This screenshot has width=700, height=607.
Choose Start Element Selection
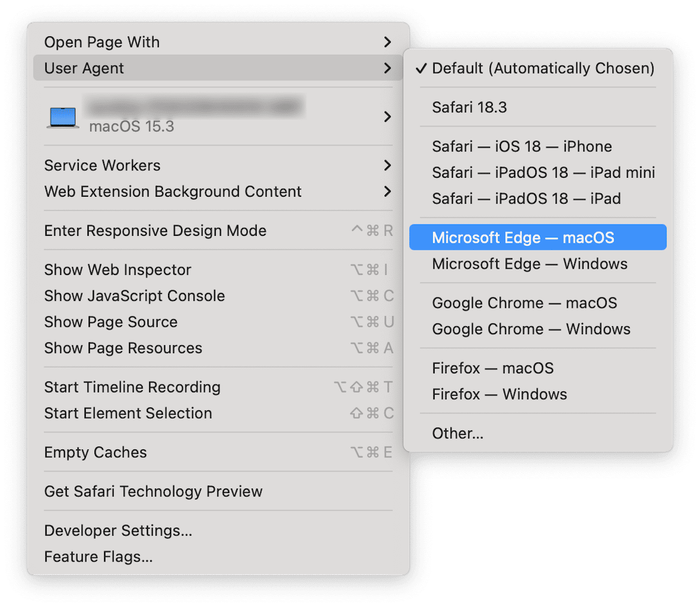pos(218,413)
